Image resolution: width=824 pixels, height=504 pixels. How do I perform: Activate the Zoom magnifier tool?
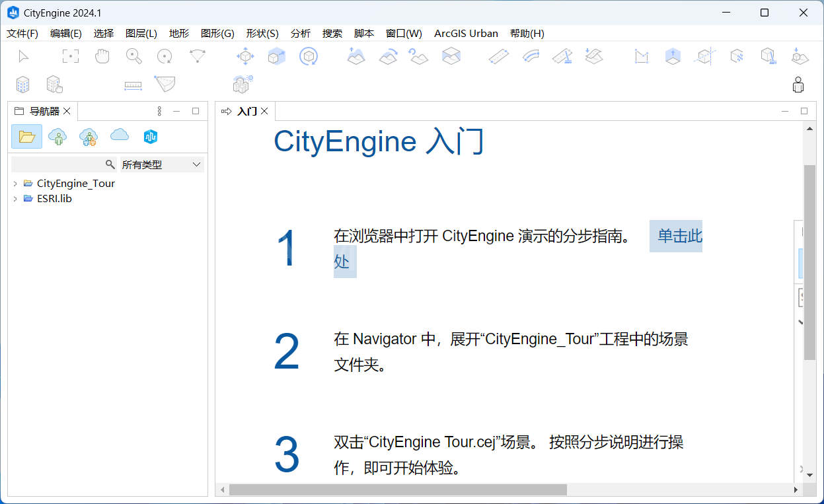(134, 57)
